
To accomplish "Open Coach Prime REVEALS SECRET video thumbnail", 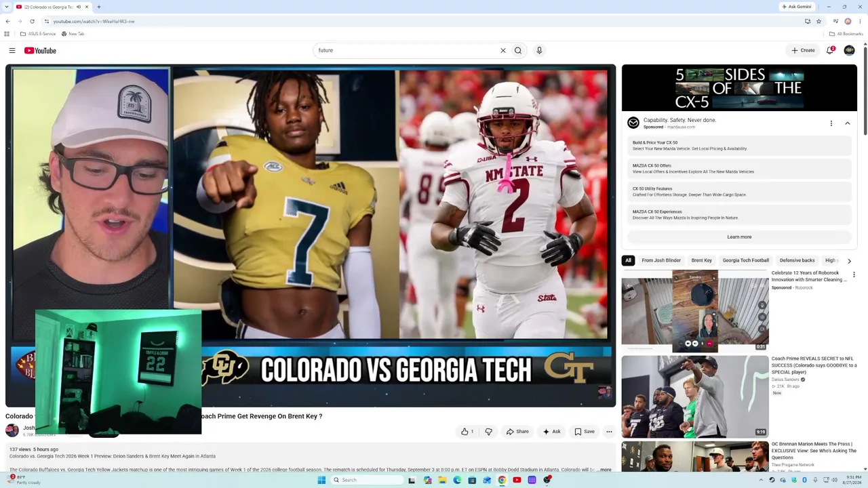I will click(x=695, y=396).
